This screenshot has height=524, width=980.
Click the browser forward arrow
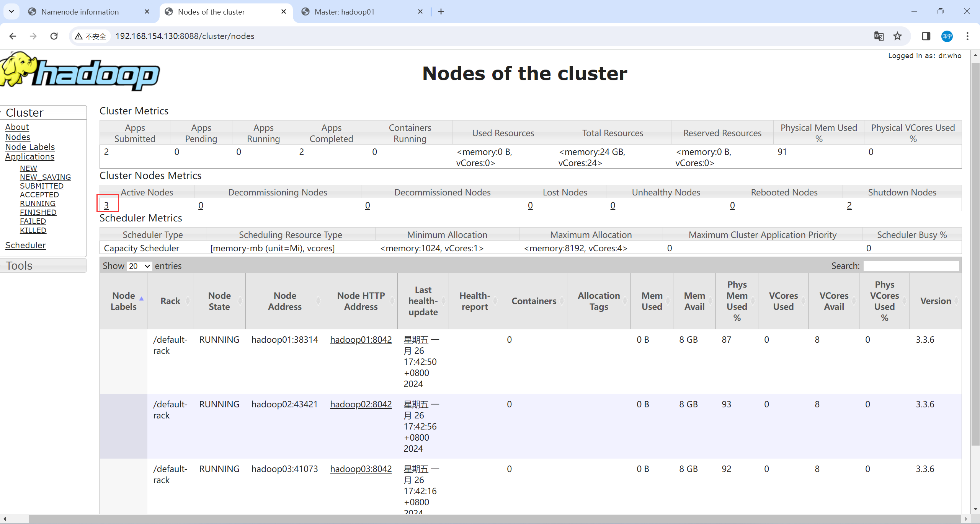point(33,36)
